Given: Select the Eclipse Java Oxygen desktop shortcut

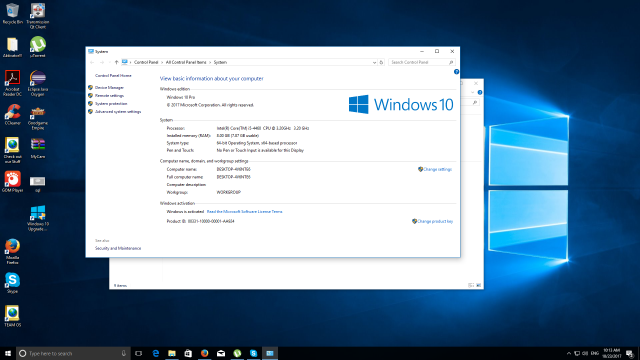Looking at the screenshot, I should (38, 83).
